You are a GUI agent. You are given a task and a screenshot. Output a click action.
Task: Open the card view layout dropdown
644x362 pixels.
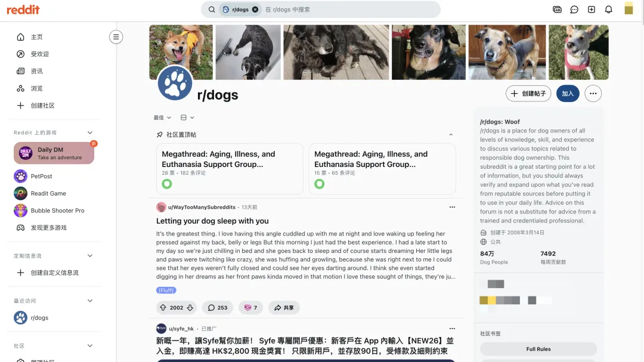[187, 117]
